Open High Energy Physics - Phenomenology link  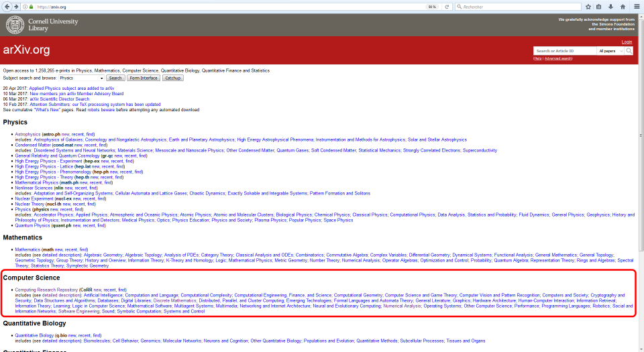tap(53, 172)
